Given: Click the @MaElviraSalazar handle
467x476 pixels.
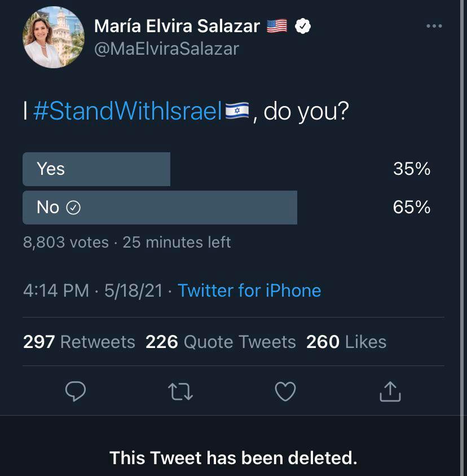Looking at the screenshot, I should (x=166, y=49).
